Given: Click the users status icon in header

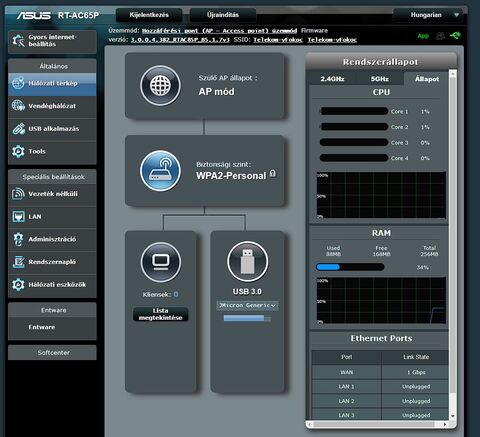Looking at the screenshot, I should [x=440, y=36].
